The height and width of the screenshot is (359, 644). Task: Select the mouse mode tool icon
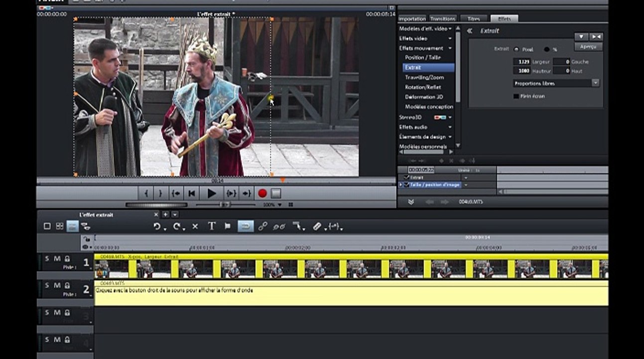(297, 226)
